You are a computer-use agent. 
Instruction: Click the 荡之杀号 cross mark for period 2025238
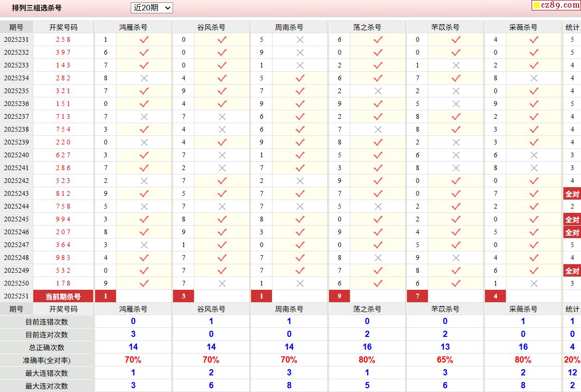point(378,130)
